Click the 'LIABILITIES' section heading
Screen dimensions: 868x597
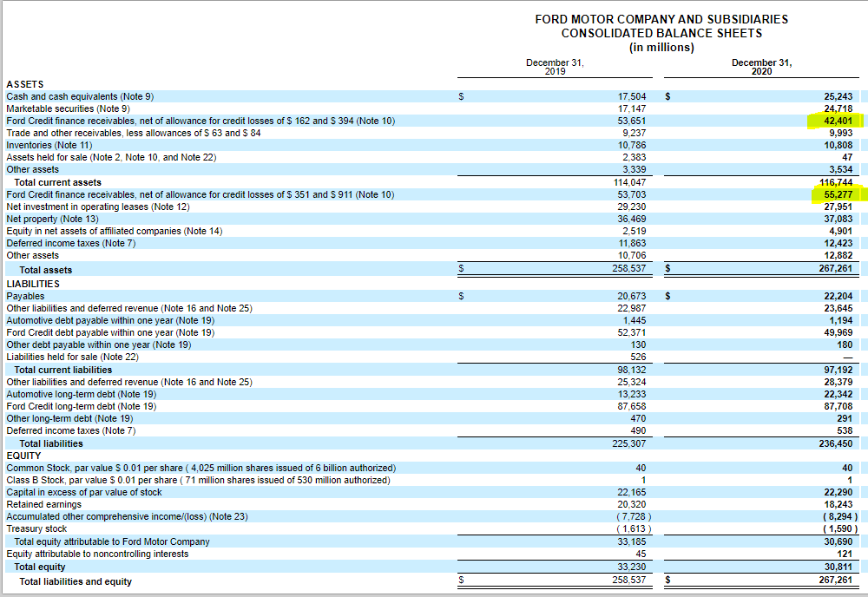click(33, 284)
